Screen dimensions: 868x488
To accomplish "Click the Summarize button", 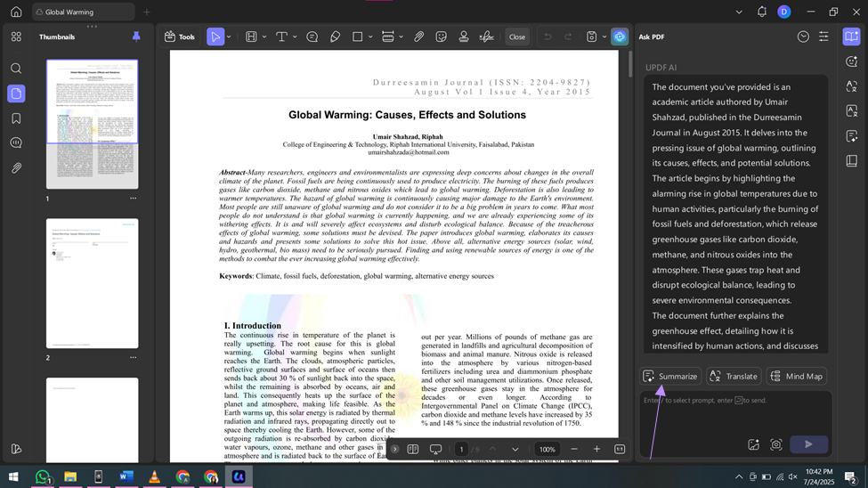I will 670,376.
